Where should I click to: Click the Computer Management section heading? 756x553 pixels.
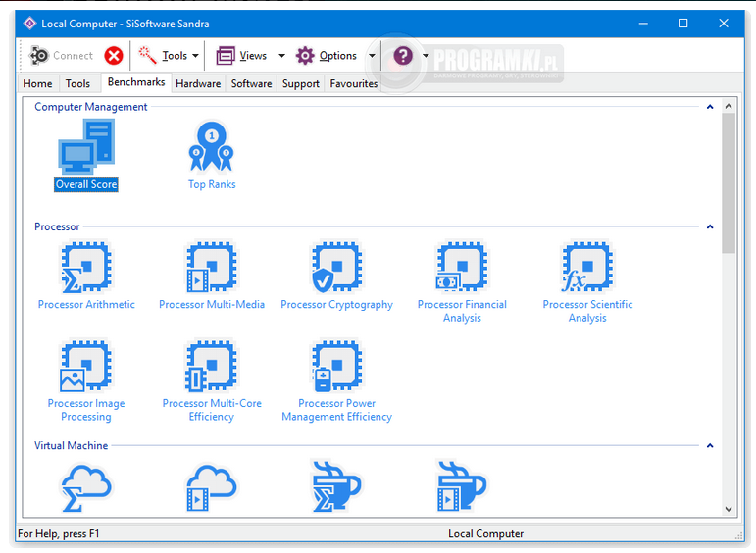[x=90, y=107]
